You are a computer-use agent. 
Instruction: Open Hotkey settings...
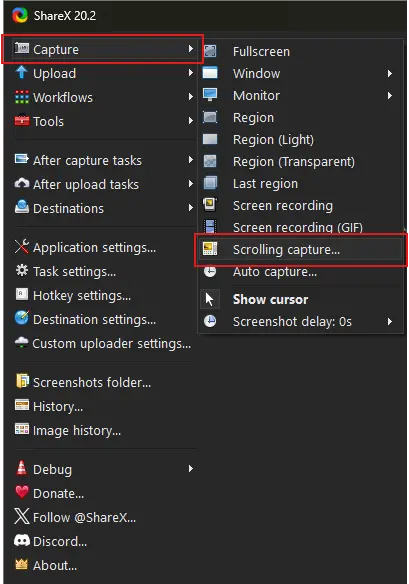click(x=104, y=295)
